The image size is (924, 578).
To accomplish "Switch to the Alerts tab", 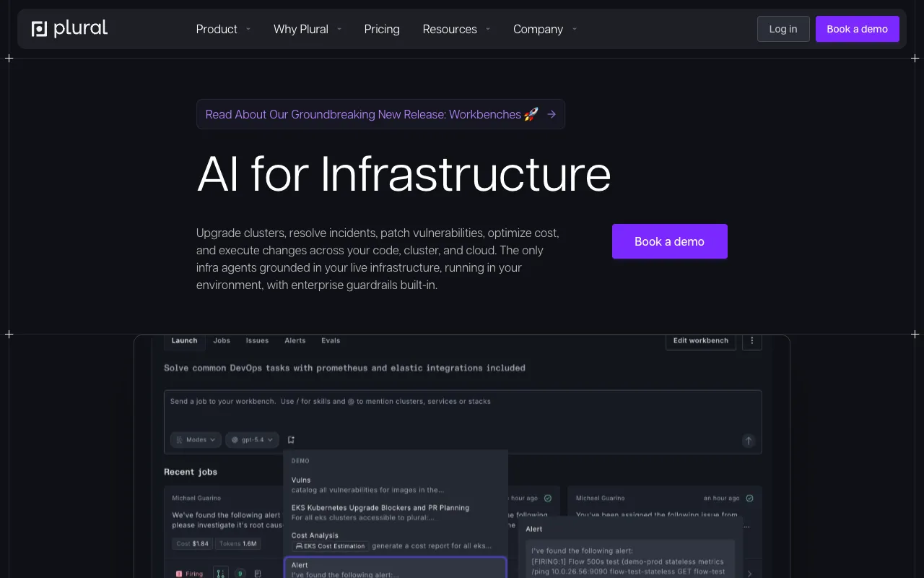I will 295,340.
